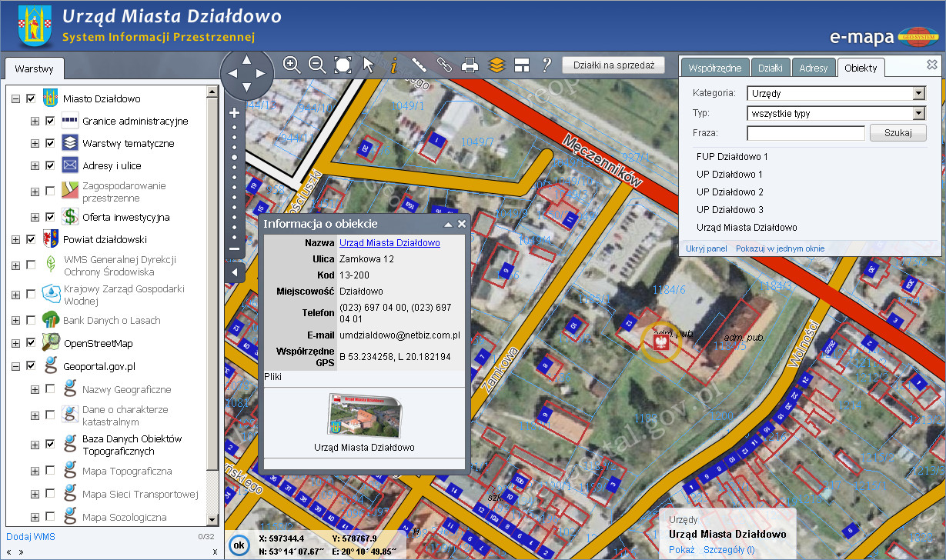The image size is (946, 560).
Task: Toggle the Warstwy tematyczne checkbox
Action: click(50, 143)
